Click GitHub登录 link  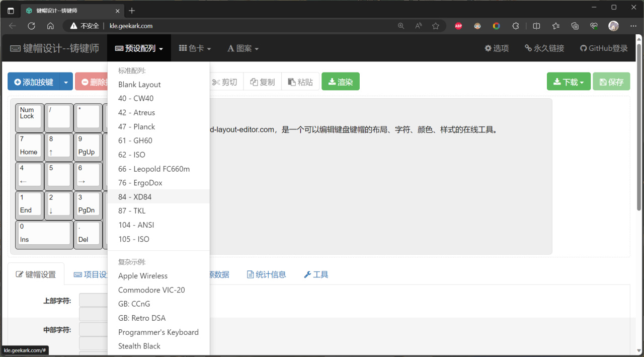[x=604, y=48]
